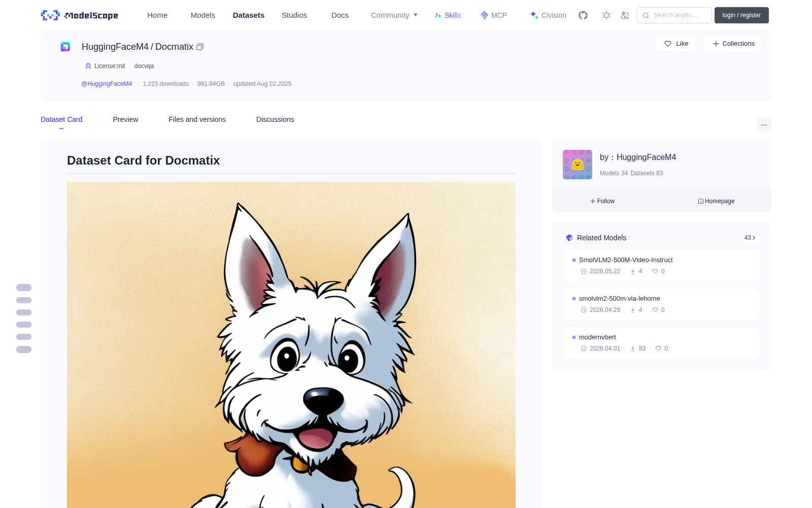
Task: Click the bottom side navigation pill
Action: tap(24, 350)
